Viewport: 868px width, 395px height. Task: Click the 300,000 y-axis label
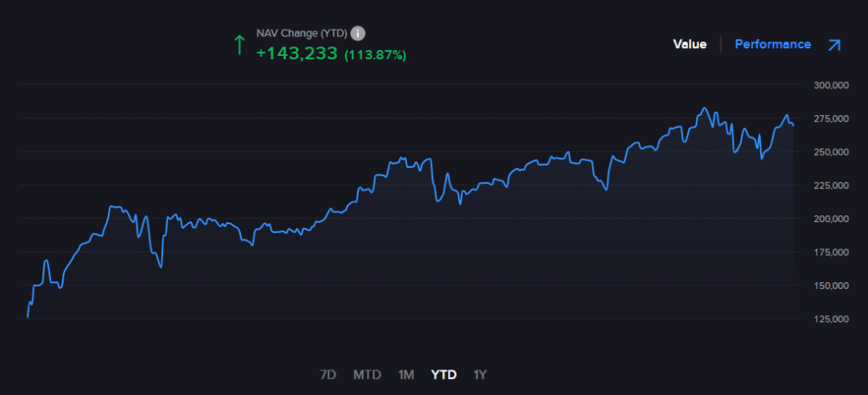coord(831,85)
